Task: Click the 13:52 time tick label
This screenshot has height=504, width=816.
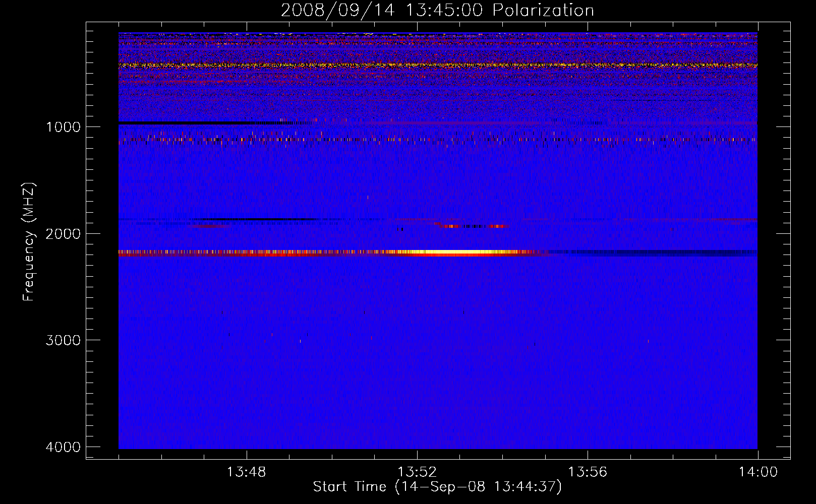Action: (417, 472)
